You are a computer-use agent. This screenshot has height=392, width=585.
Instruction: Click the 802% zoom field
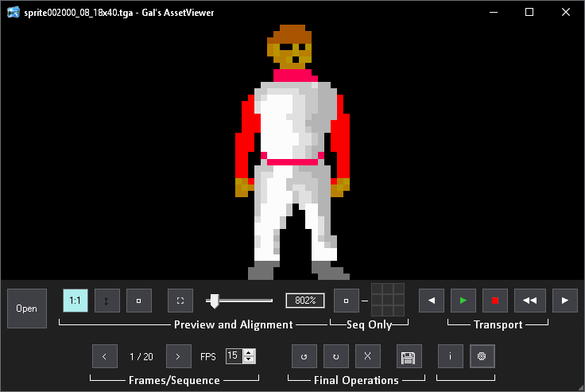point(305,301)
